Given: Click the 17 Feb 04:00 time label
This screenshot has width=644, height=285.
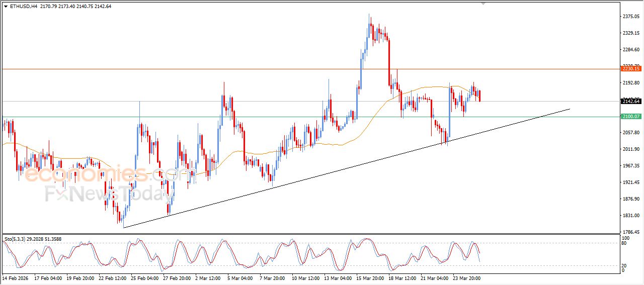Looking at the screenshot, I should click(49, 277).
